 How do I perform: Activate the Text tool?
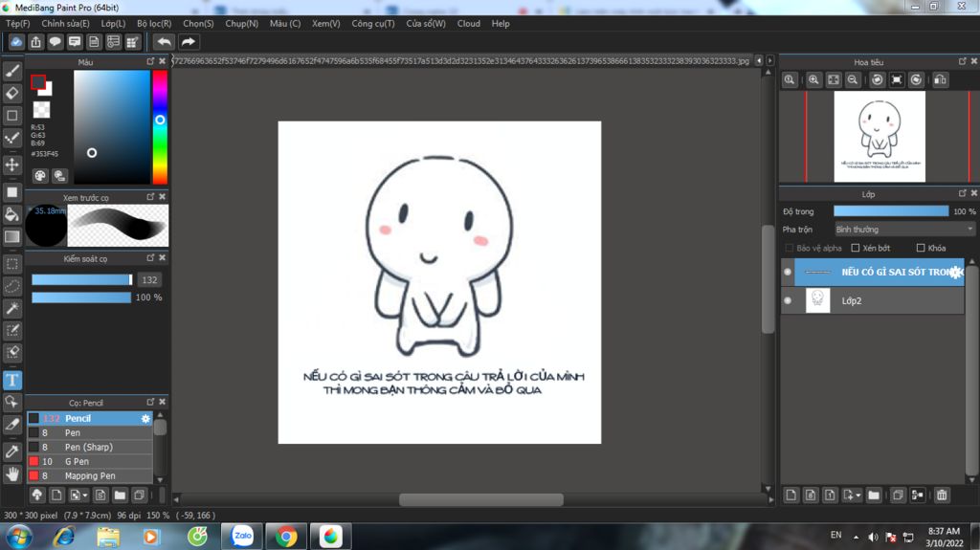(x=12, y=380)
